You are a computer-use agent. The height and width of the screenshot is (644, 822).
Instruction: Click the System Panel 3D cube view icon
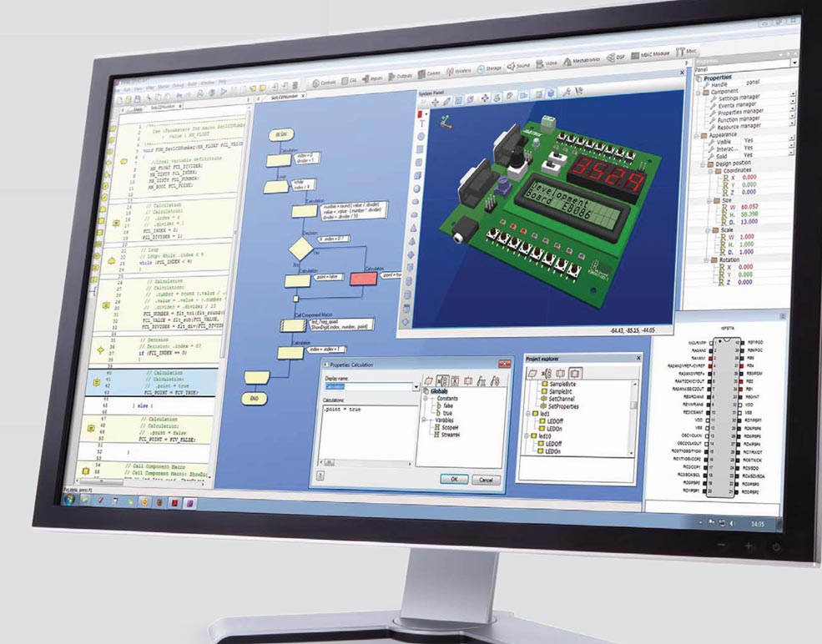(x=551, y=93)
